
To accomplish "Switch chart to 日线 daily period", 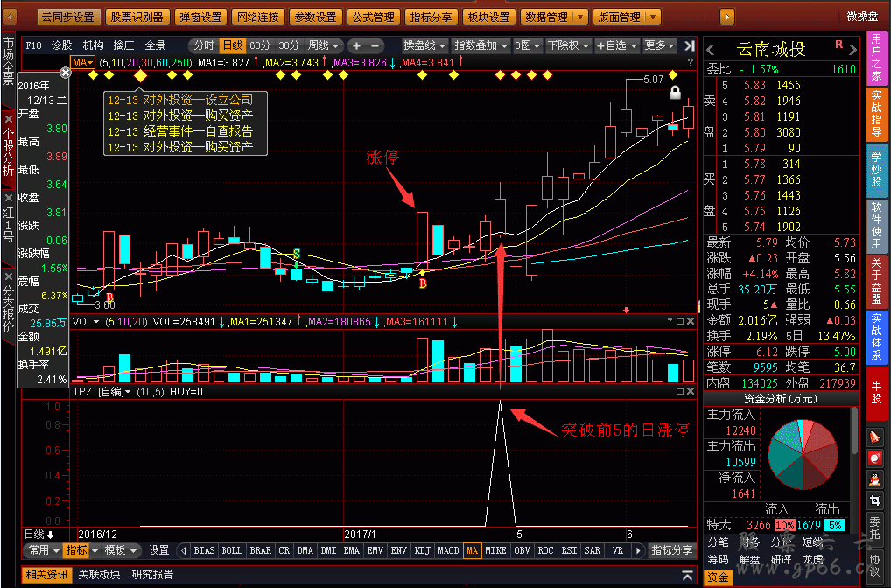I will pos(232,45).
